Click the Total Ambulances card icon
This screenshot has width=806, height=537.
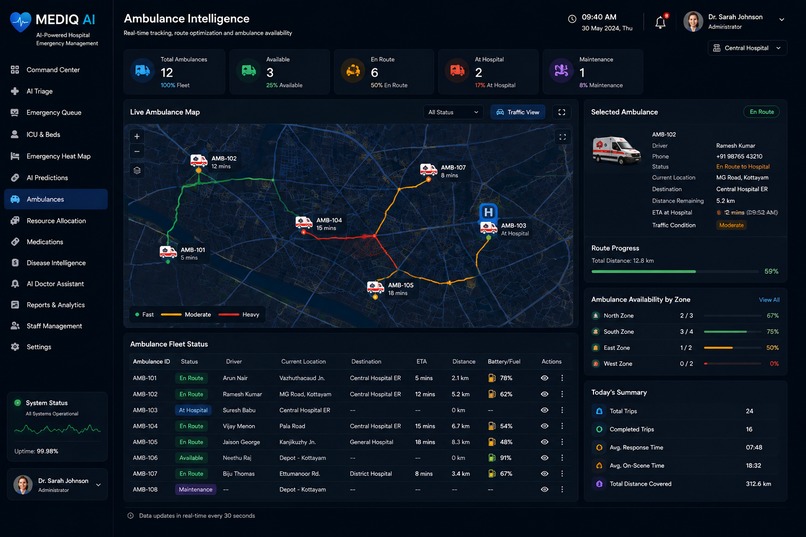[x=142, y=70]
